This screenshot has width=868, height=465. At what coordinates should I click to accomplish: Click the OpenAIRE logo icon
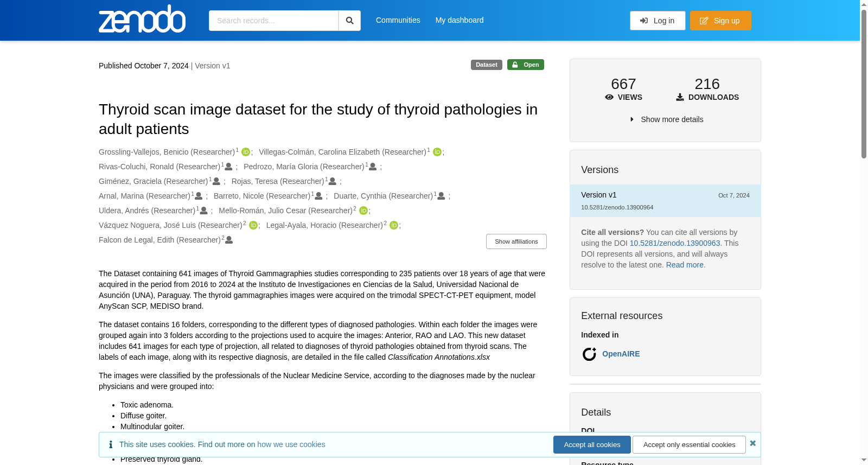coord(589,354)
